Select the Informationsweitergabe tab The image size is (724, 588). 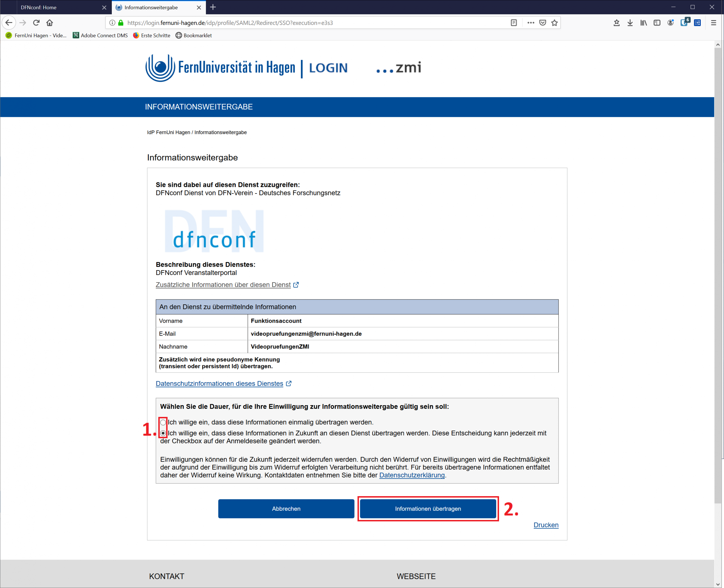coord(159,7)
